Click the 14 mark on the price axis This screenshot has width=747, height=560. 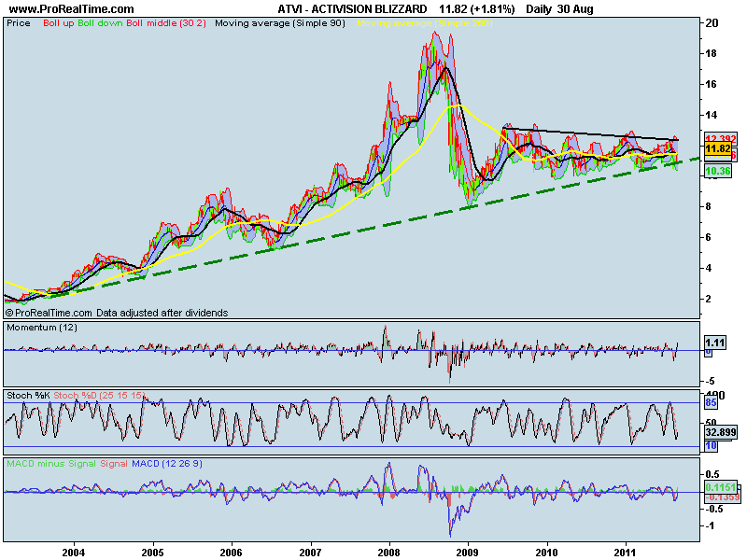711,115
